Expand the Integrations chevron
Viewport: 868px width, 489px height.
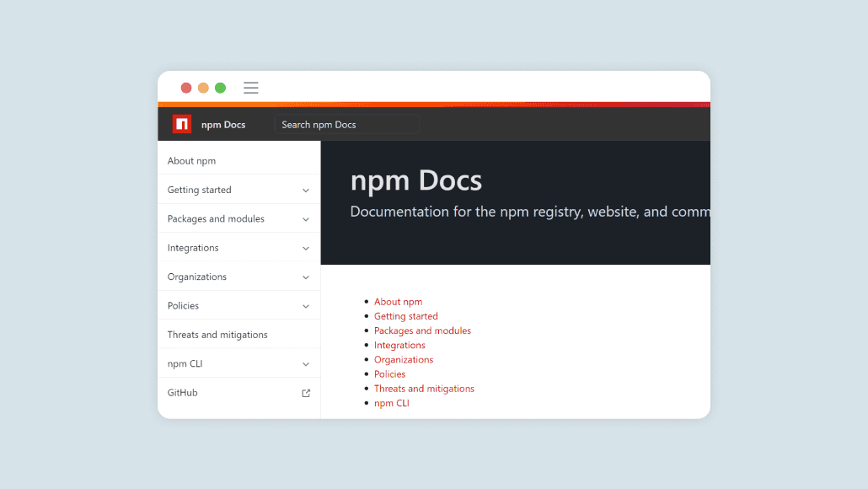(306, 248)
